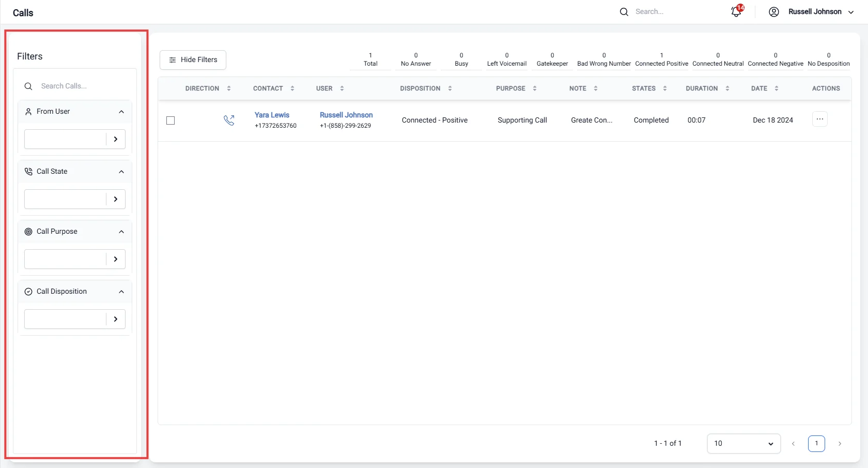This screenshot has height=468, width=868.
Task: Sort by States column arrows
Action: click(665, 88)
